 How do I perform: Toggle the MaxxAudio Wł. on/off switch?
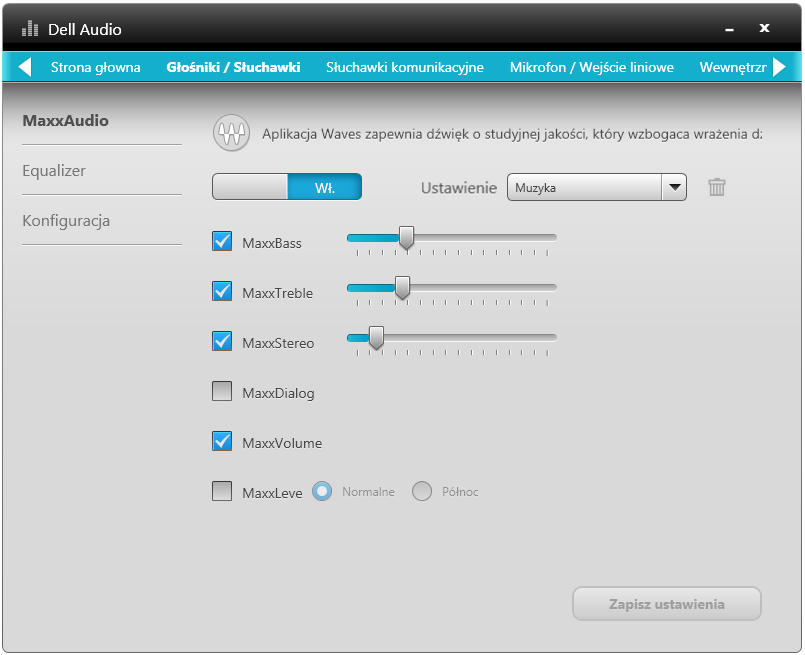coord(287,187)
